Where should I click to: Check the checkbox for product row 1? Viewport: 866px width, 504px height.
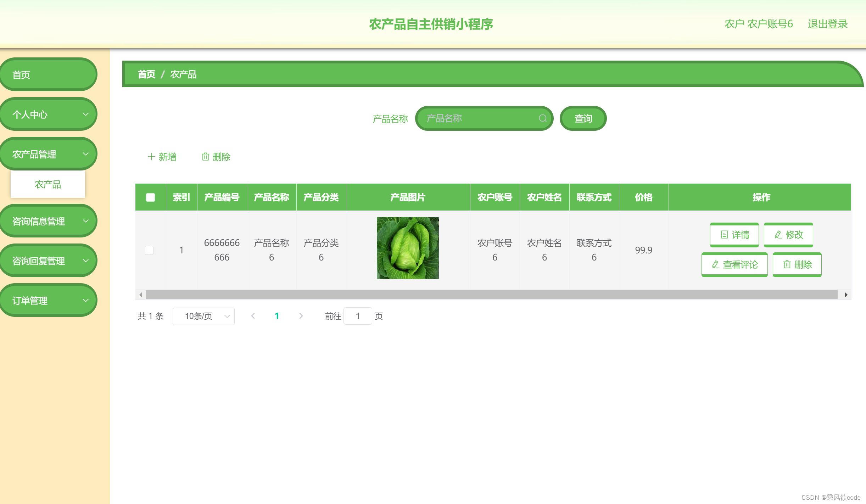coord(150,250)
